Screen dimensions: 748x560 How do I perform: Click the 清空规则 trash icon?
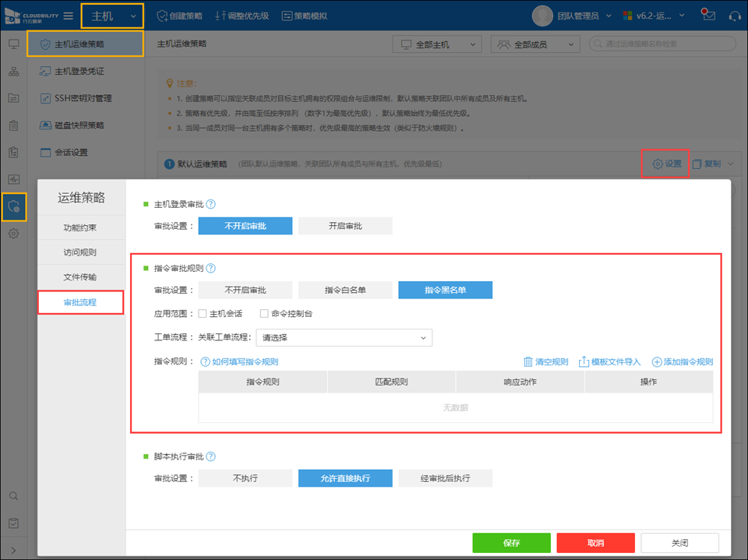click(x=528, y=361)
